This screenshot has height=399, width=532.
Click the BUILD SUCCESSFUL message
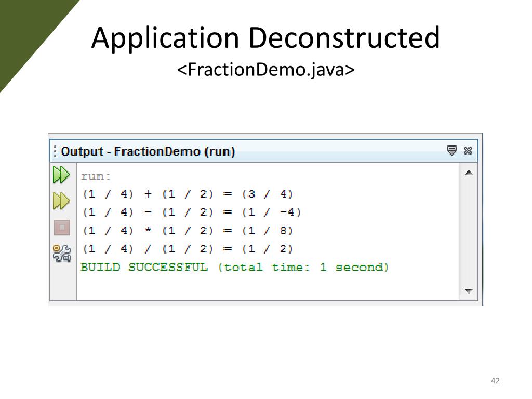pyautogui.click(x=234, y=267)
